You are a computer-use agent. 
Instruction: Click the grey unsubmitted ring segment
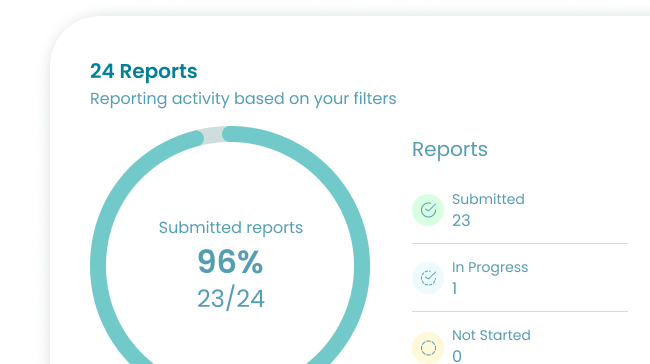pos(213,136)
